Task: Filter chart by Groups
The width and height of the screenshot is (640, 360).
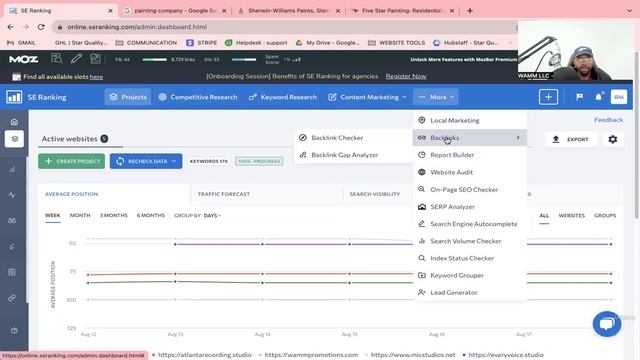Action: 605,215
